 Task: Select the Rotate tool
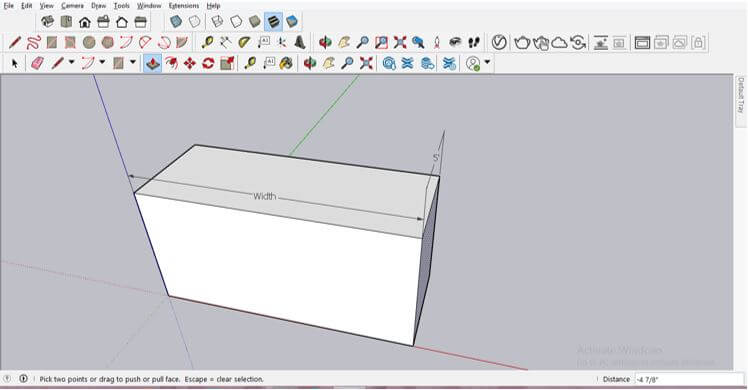point(208,63)
